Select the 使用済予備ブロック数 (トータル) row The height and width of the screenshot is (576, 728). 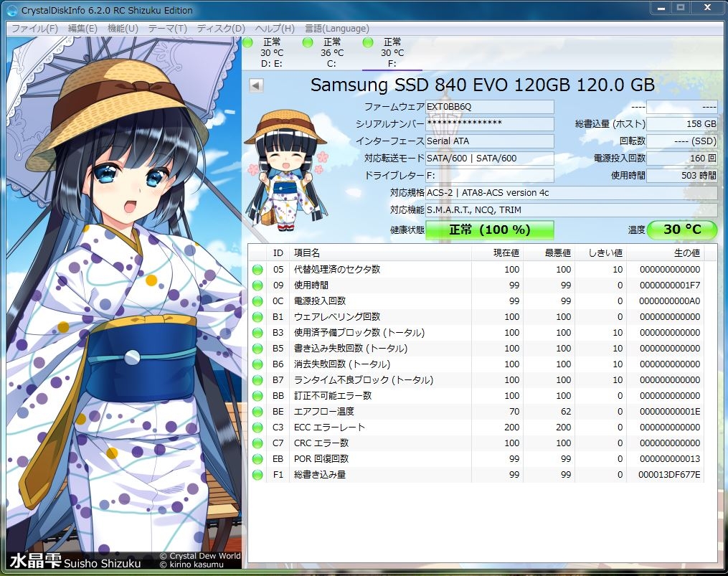pyautogui.click(x=476, y=333)
